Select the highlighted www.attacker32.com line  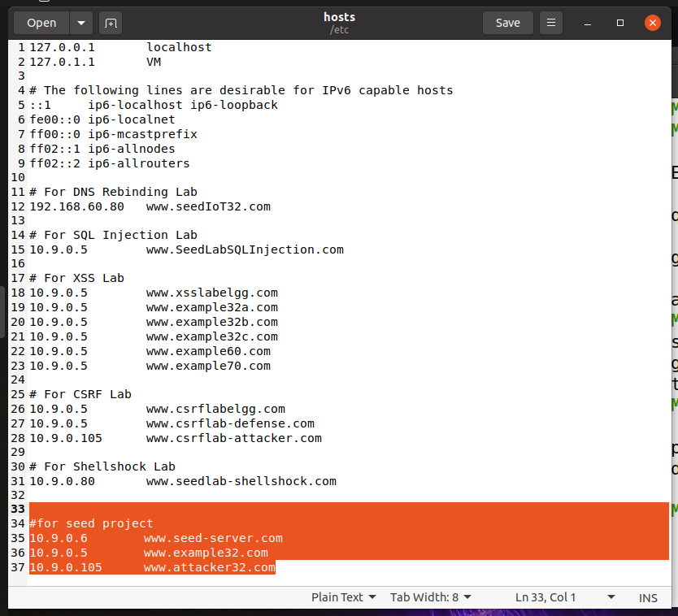coord(209,566)
